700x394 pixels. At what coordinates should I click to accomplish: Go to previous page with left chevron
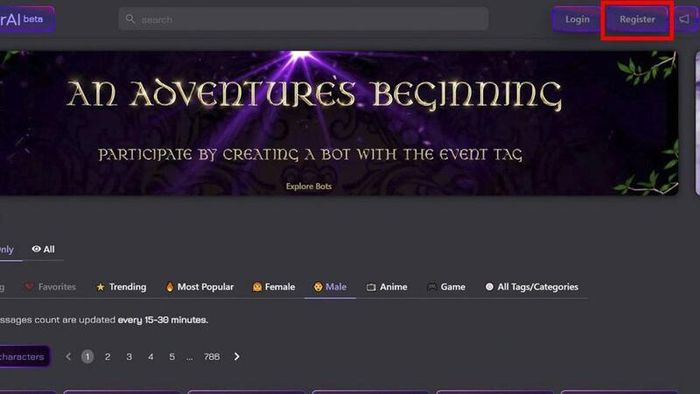coord(68,357)
